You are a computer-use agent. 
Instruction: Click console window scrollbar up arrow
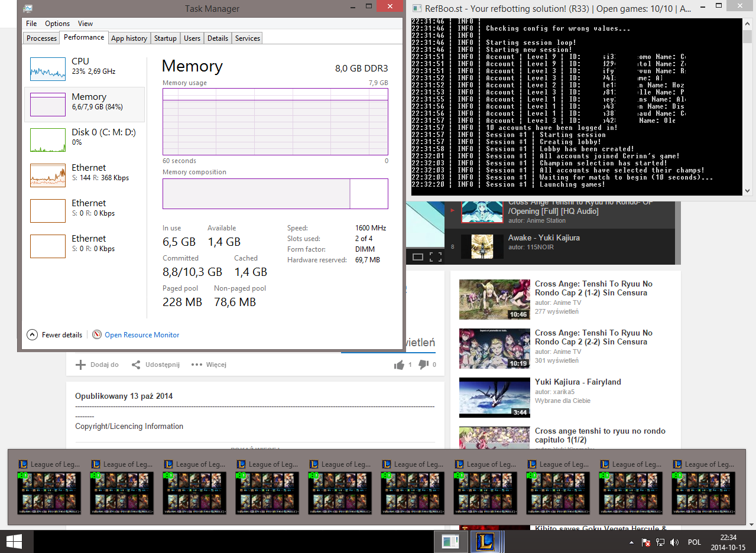click(747, 23)
